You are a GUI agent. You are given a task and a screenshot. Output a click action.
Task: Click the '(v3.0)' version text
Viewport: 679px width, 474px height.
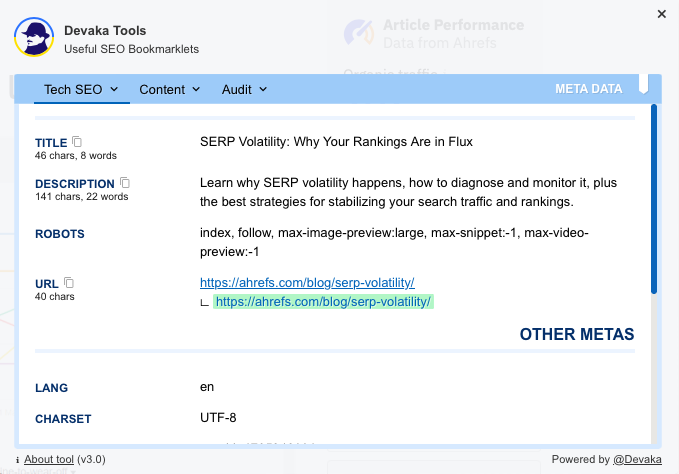[x=91, y=459]
